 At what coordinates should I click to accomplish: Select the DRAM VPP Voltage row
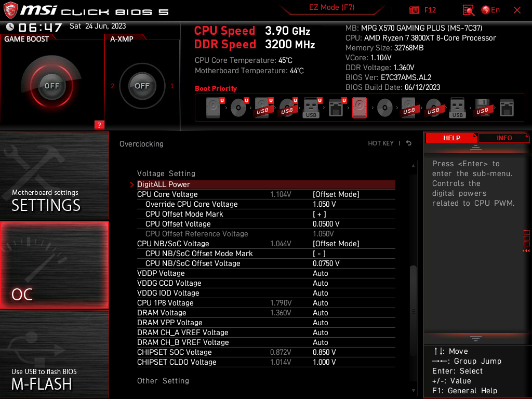pyautogui.click(x=266, y=323)
